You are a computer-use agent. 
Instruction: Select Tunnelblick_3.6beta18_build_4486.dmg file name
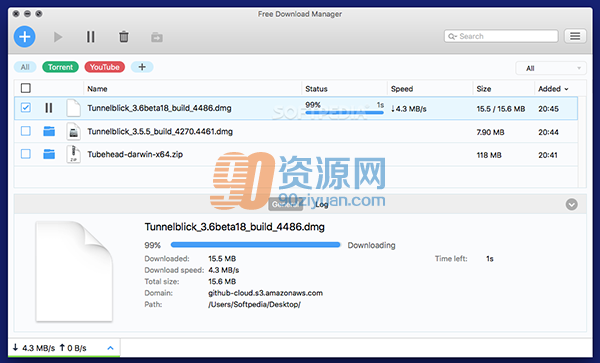[159, 108]
